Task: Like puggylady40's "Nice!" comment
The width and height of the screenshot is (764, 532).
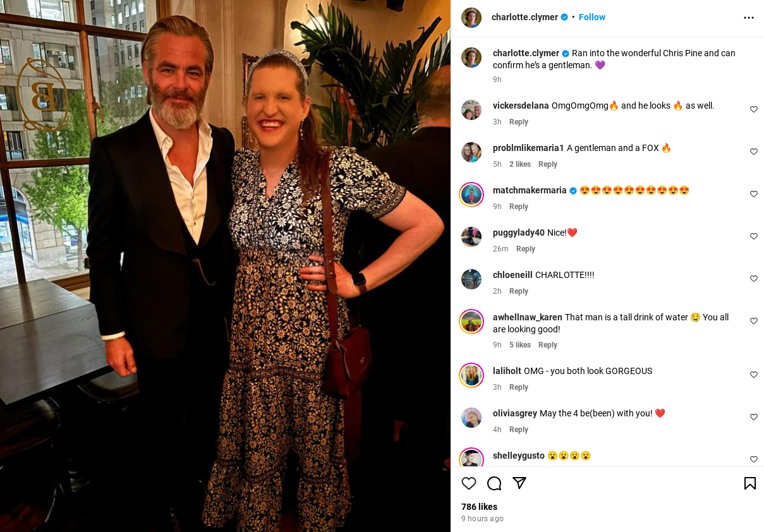Action: (754, 236)
